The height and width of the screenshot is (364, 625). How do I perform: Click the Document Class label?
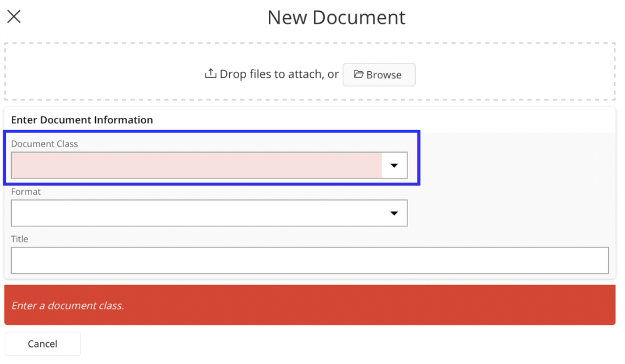[x=44, y=144]
